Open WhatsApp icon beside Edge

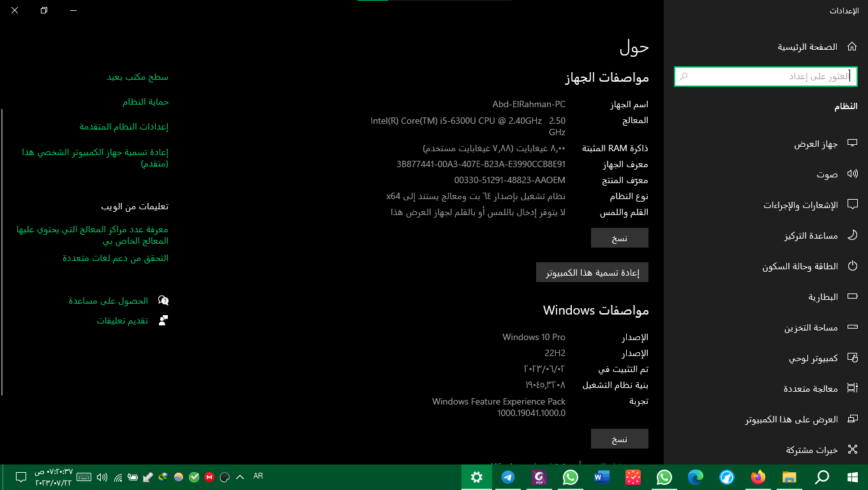tap(664, 477)
